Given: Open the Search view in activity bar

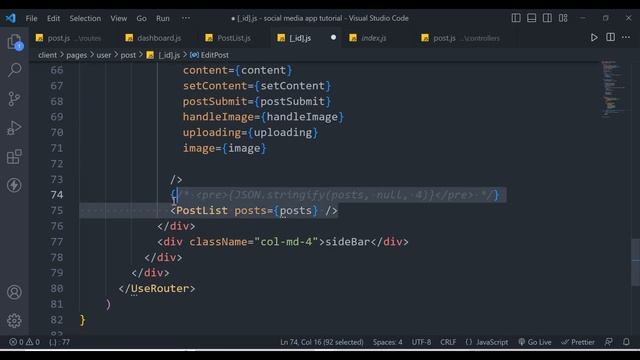Looking at the screenshot, I should [x=14, y=70].
